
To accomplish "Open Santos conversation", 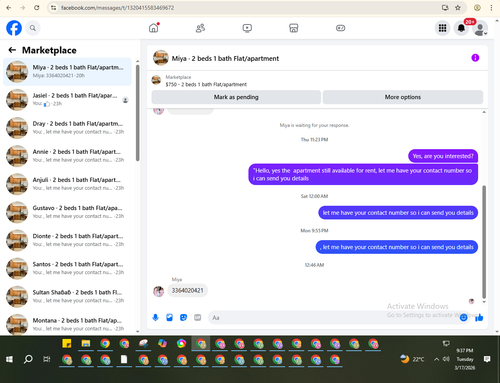I will pyautogui.click(x=68, y=268).
